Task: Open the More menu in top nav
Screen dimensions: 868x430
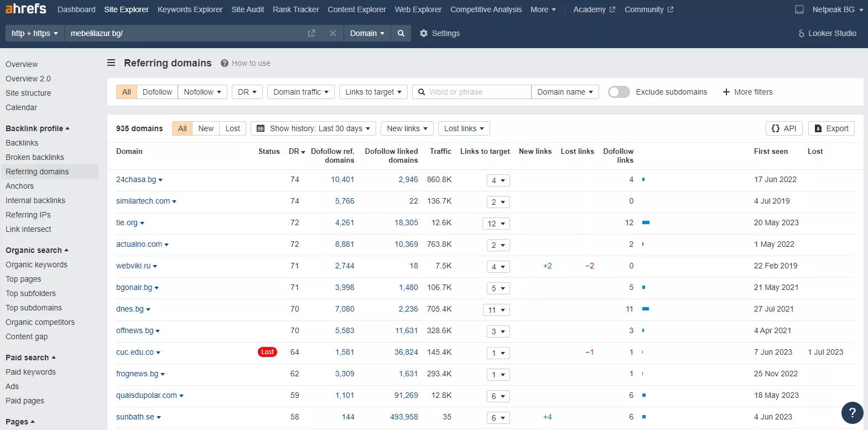Action: pyautogui.click(x=543, y=9)
